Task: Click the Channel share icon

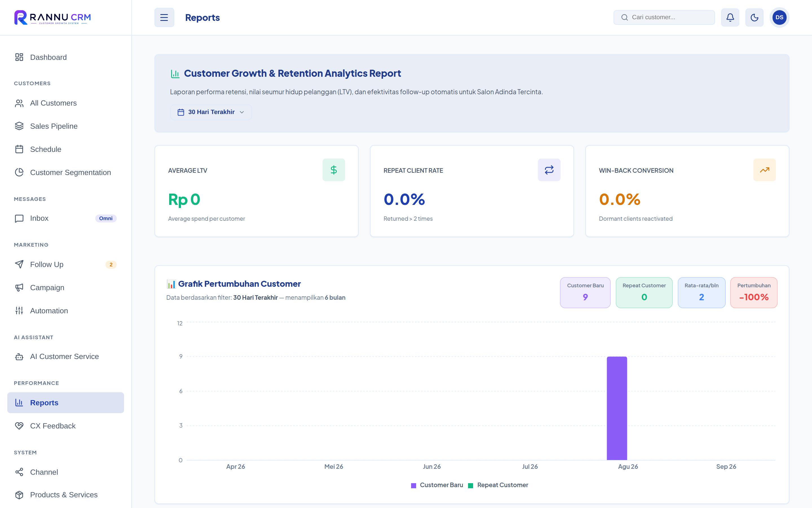Action: [x=19, y=472]
